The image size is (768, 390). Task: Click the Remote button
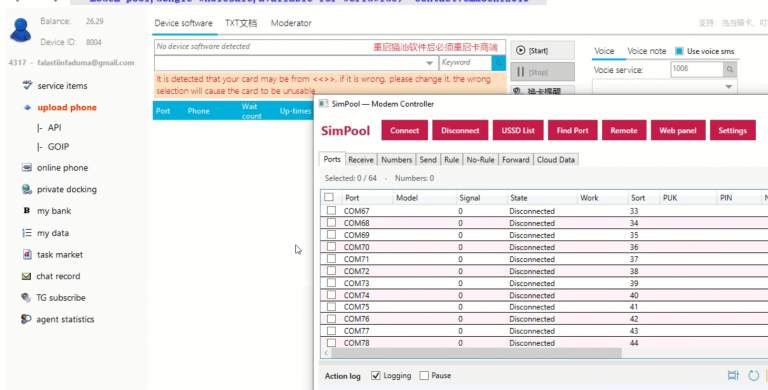(x=624, y=130)
